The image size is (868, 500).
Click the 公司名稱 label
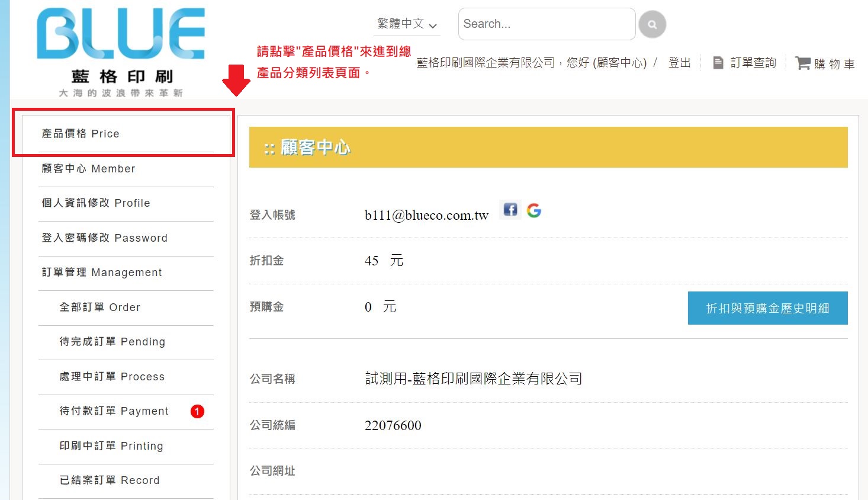(x=272, y=379)
